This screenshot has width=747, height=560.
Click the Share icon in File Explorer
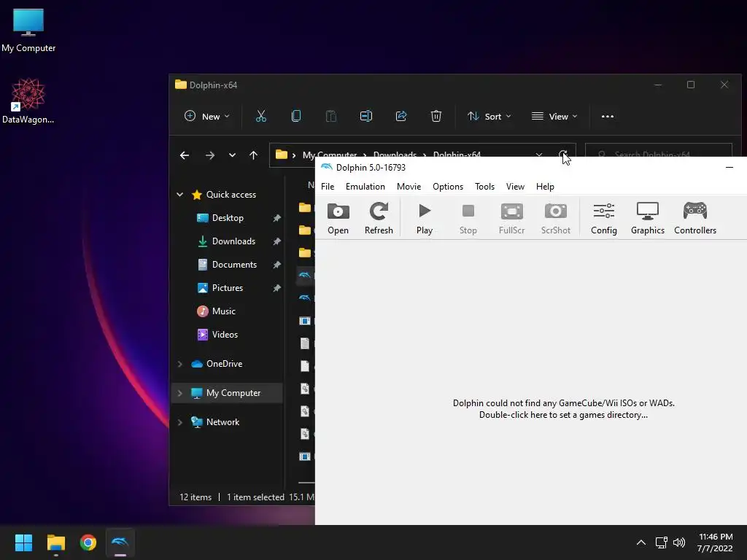(401, 116)
